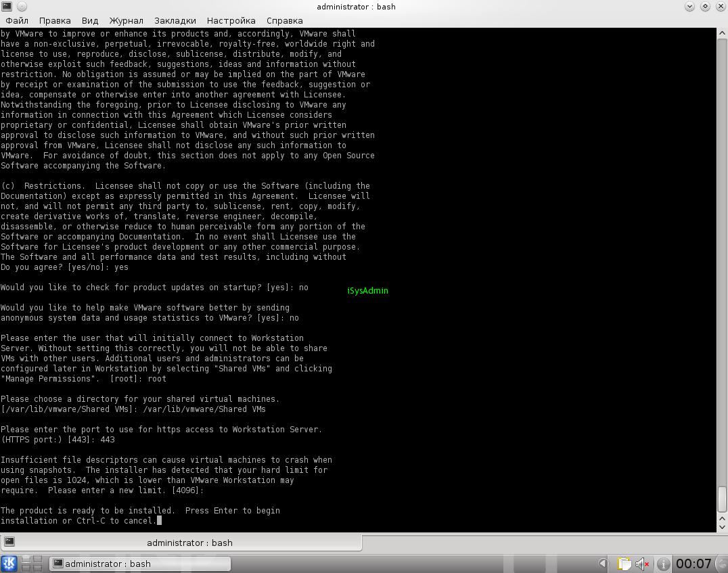Click the terminal icon on the Konsole tab
Screen dimensions: 728x573
(x=9, y=542)
